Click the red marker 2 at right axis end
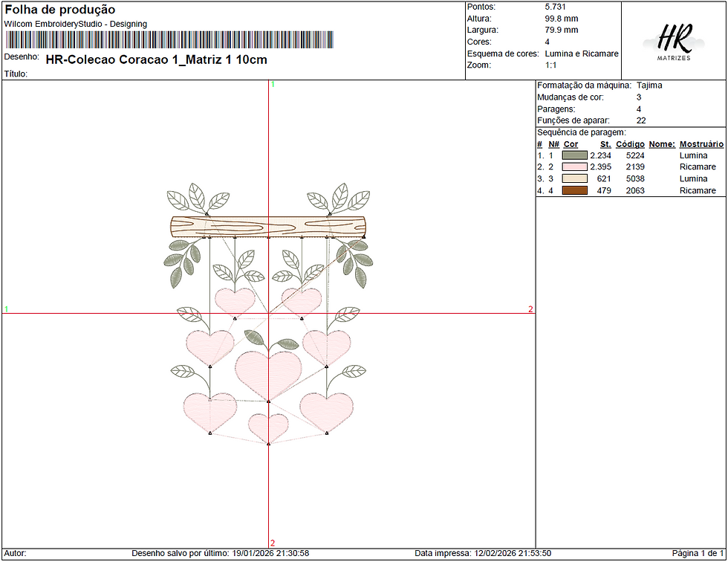This screenshot has height=562, width=728. coord(530,309)
